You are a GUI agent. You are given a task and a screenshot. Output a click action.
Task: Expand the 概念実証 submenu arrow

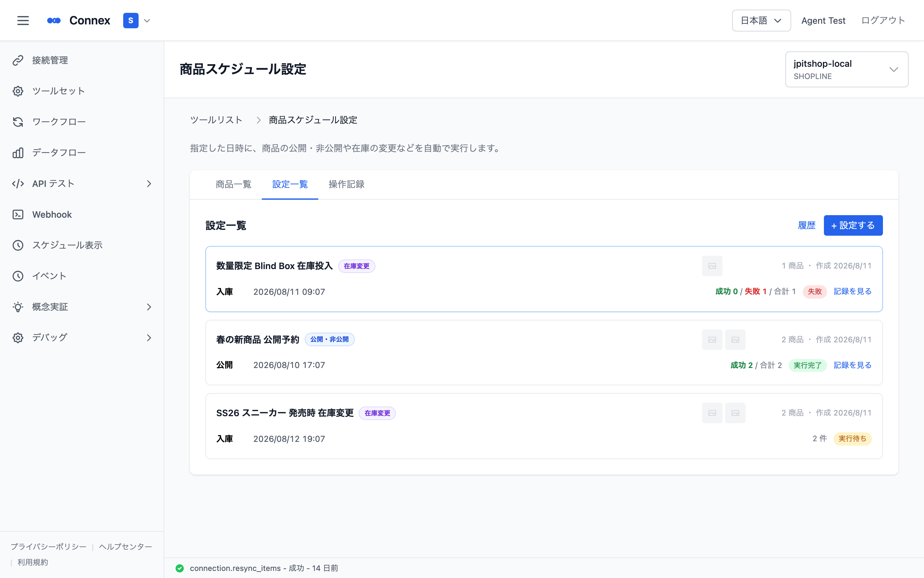149,307
